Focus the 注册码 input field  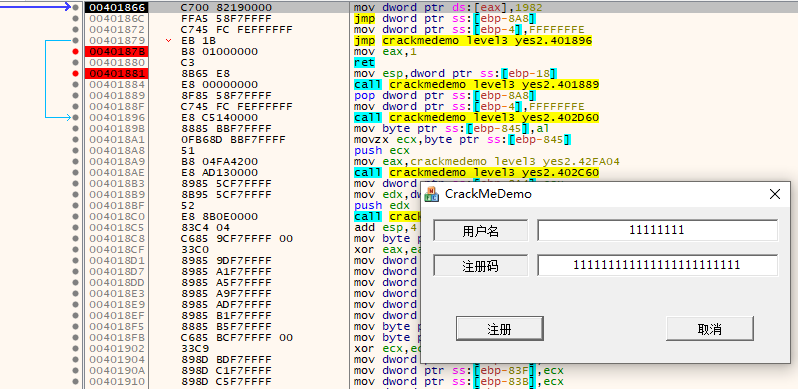point(657,265)
